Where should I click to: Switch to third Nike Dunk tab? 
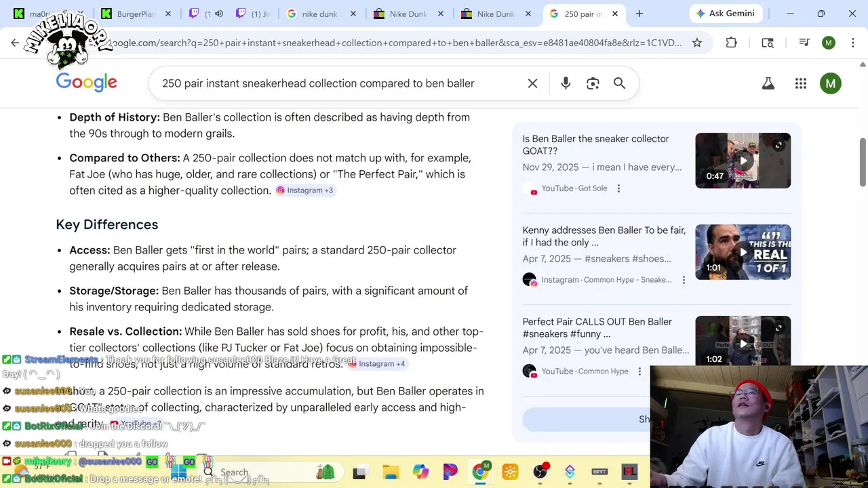(x=496, y=14)
